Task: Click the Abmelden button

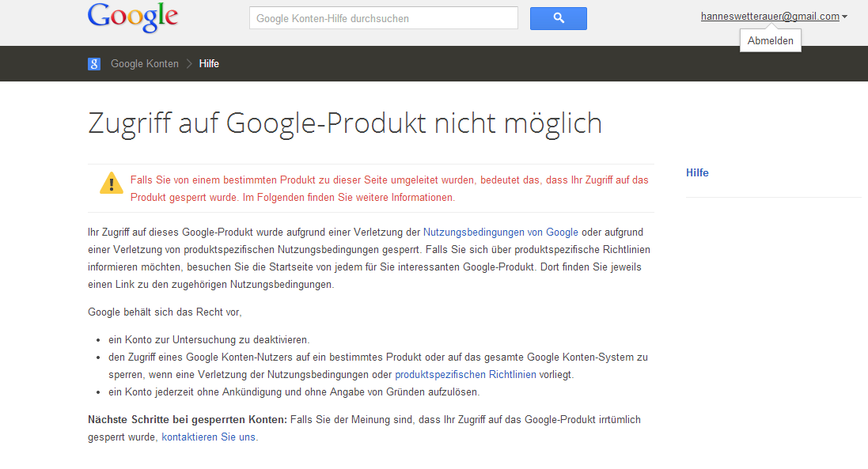Action: click(770, 40)
